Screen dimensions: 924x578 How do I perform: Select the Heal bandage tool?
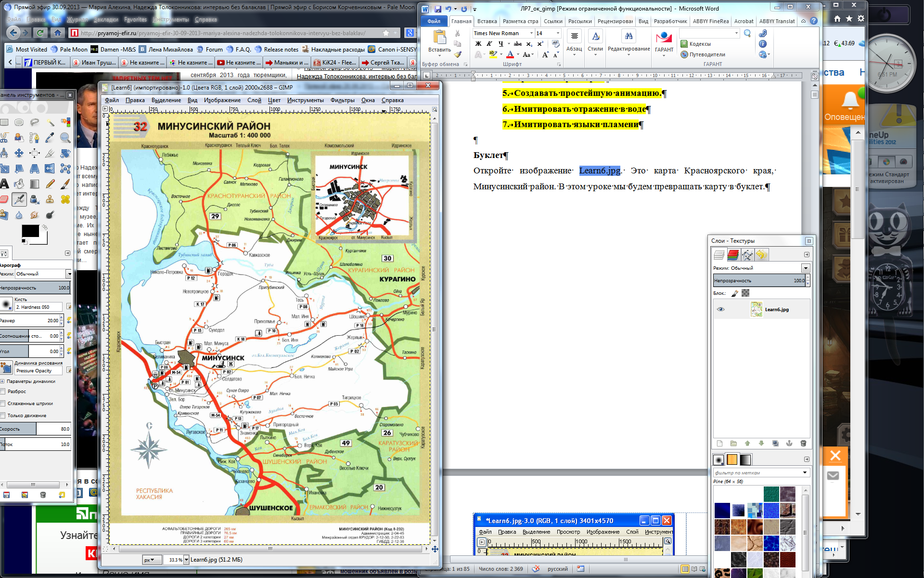65,199
